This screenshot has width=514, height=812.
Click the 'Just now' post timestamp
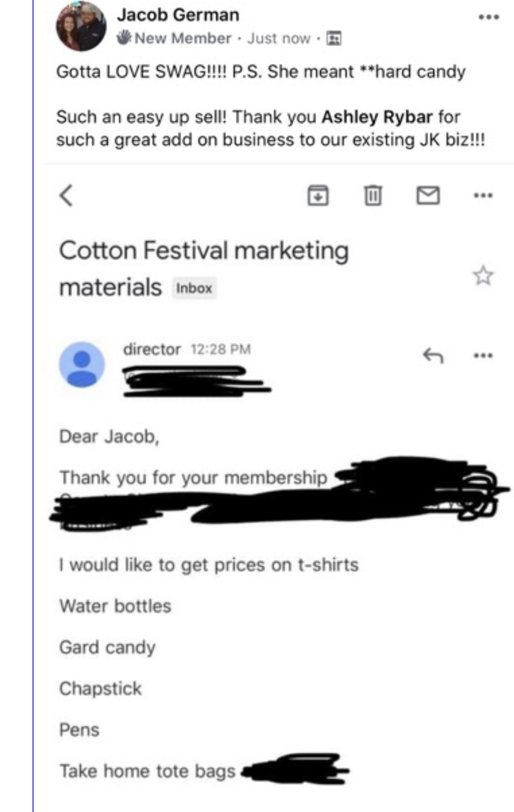pos(278,38)
